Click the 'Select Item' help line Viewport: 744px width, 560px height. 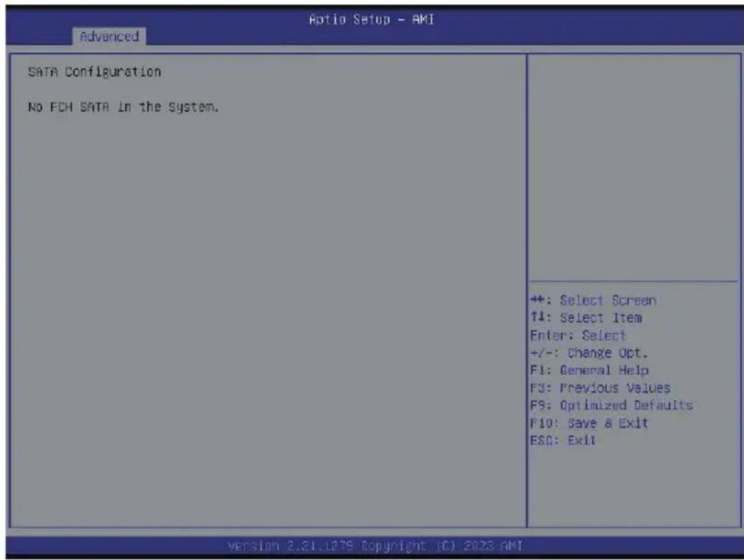coord(586,318)
